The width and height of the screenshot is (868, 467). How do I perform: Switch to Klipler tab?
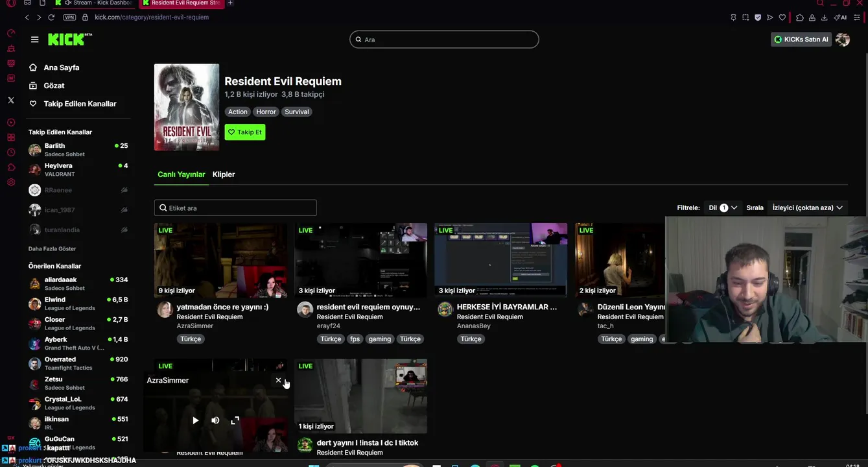click(224, 174)
